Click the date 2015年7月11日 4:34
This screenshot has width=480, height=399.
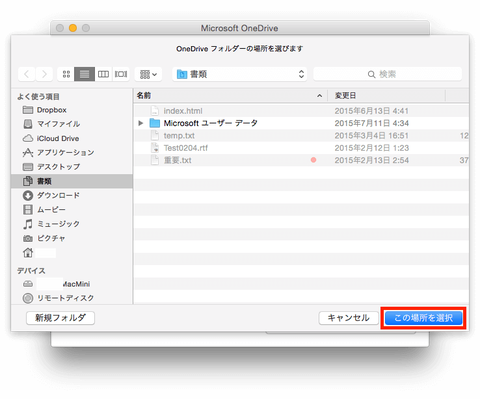tap(372, 123)
